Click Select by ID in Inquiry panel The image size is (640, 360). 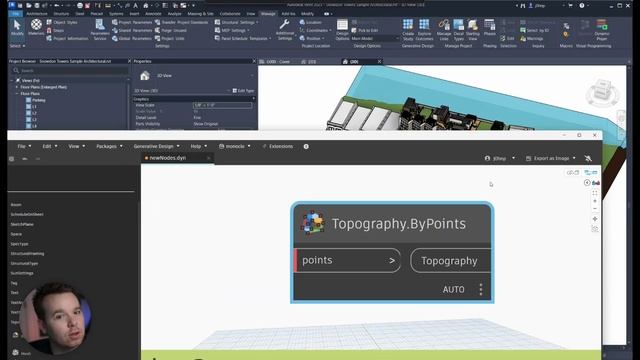[534, 30]
